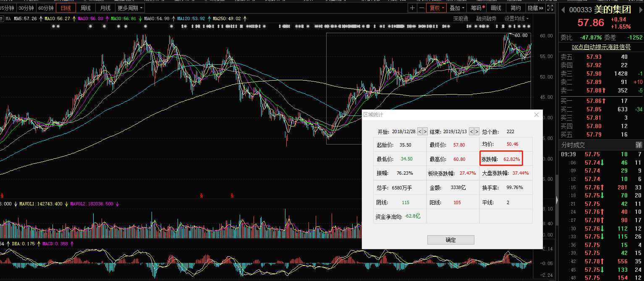Click the 卖五 price 57.93
Screen dimensions: 644x281
(x=594, y=57)
